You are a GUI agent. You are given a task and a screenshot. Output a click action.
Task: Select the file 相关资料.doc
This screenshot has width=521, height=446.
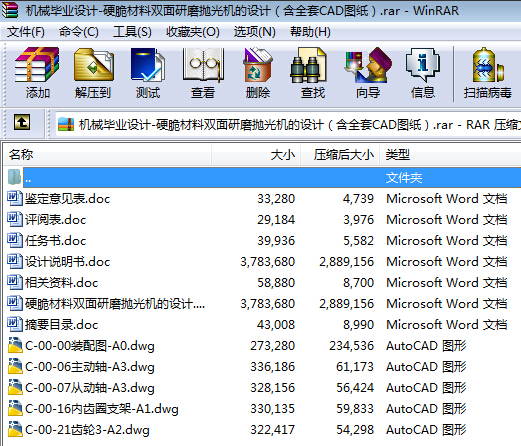(62, 283)
